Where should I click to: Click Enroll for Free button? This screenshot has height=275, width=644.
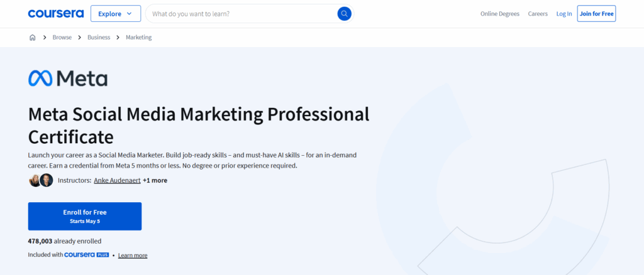pos(85,216)
